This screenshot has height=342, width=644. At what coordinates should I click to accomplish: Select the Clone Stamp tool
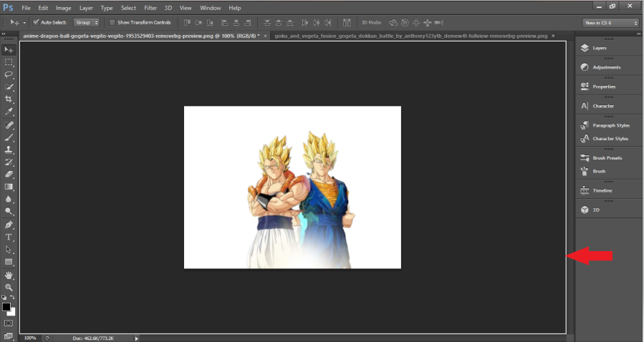click(x=9, y=150)
